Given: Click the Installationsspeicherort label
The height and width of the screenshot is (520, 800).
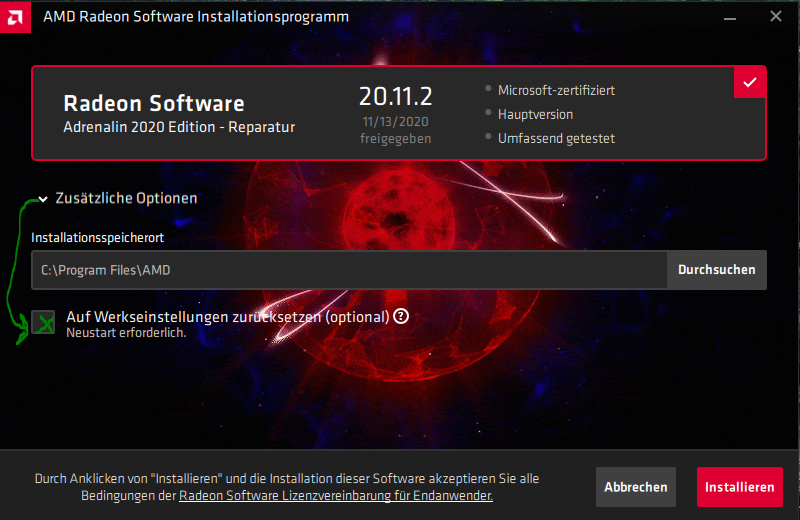Looking at the screenshot, I should pos(97,238).
